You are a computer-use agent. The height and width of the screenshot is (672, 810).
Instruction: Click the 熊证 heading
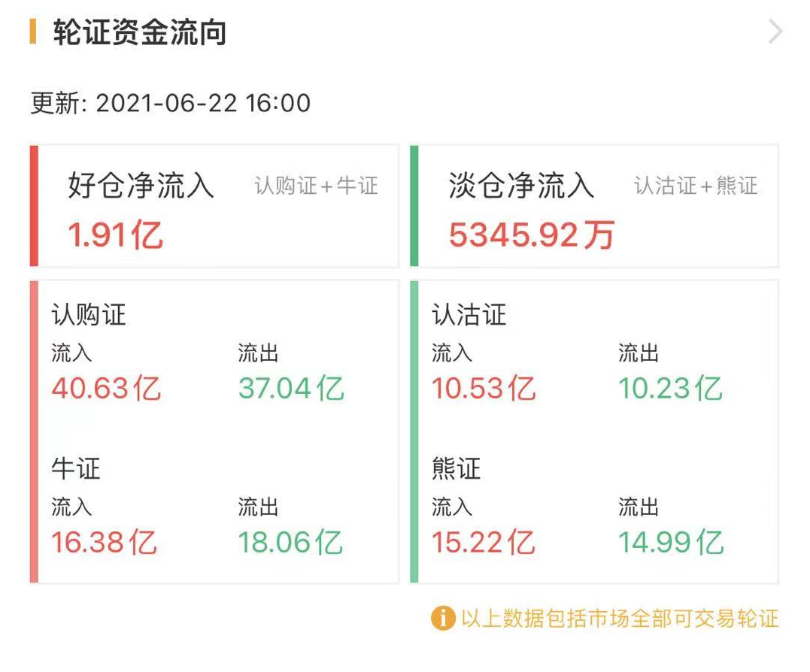pos(457,469)
